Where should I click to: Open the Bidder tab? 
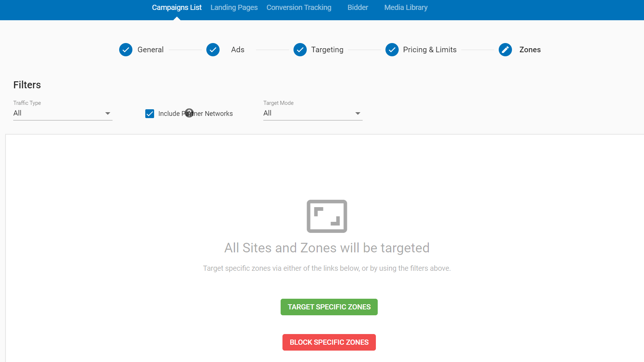point(357,8)
